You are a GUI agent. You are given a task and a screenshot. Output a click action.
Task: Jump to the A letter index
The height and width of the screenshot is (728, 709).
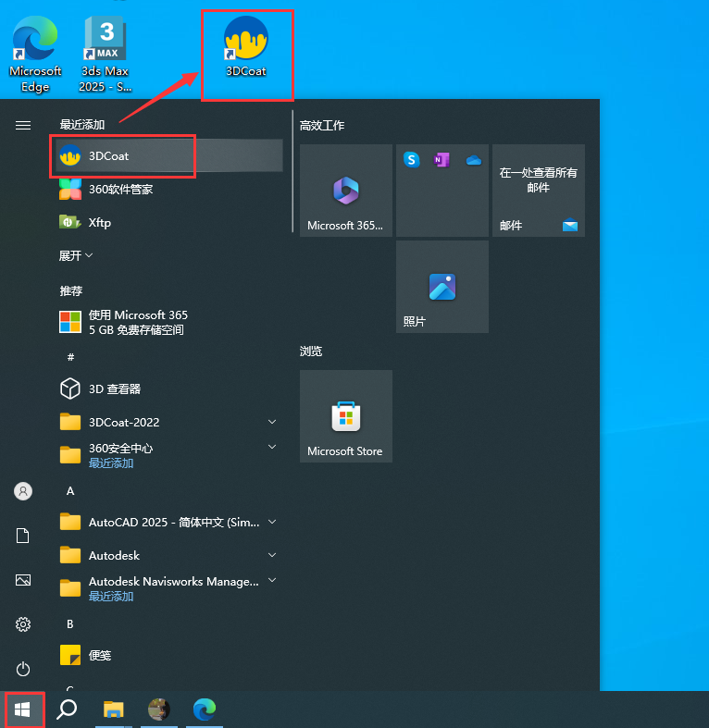click(70, 491)
